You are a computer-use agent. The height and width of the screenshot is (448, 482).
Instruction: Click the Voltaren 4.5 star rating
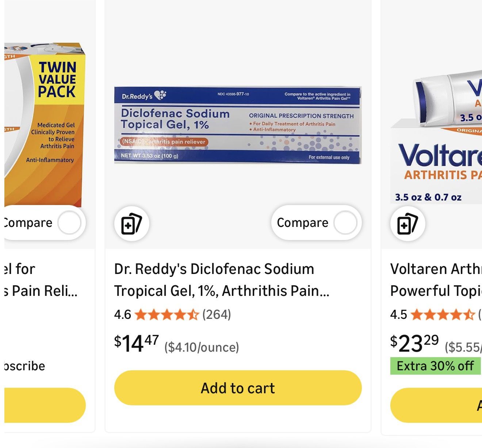tap(443, 314)
